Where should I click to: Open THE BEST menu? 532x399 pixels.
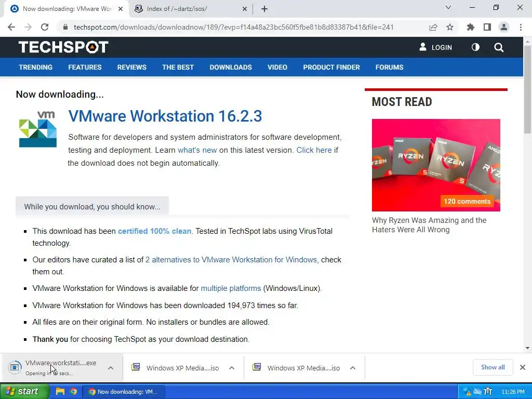click(178, 67)
